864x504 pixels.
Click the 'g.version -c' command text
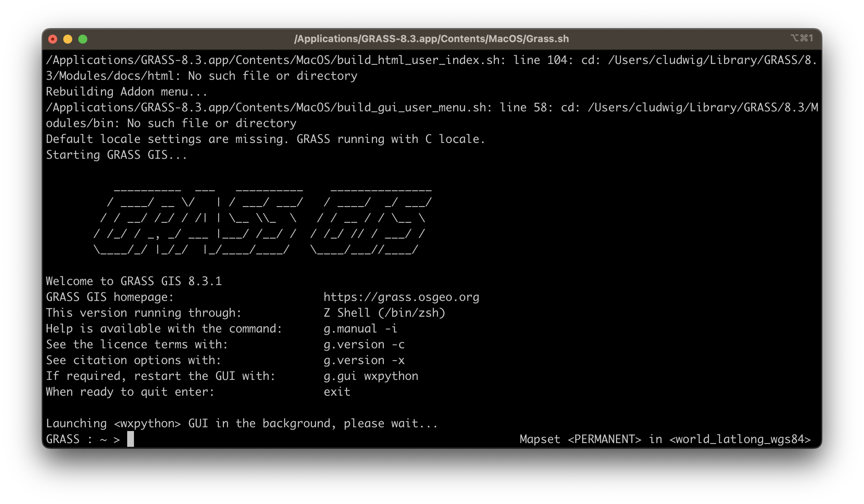pos(364,345)
